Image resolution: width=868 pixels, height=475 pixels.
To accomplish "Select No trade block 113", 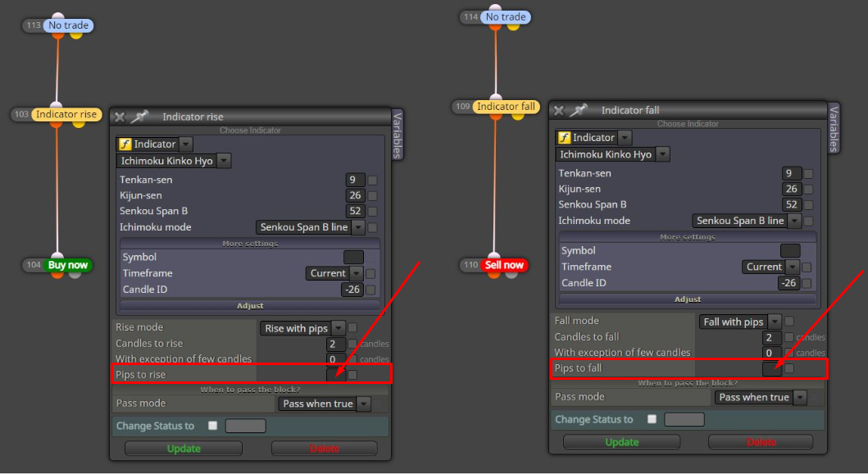I will [68, 25].
